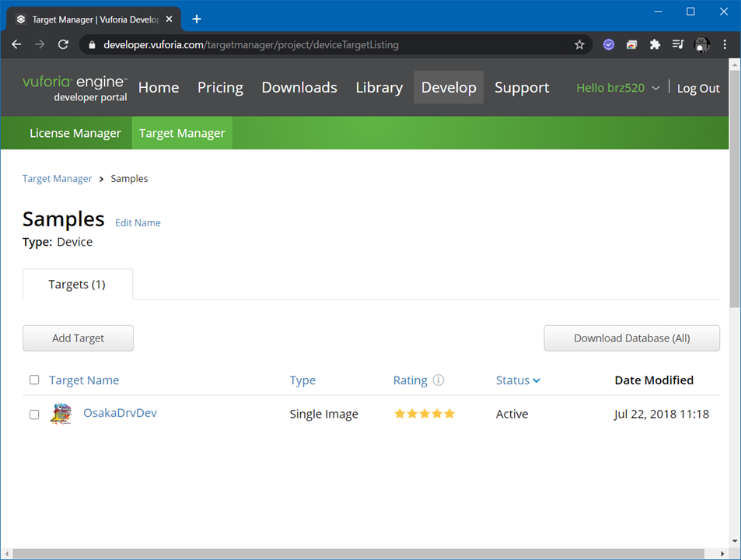
Task: Click the Jul 22, 2018 11:18 date cell
Action: click(662, 415)
